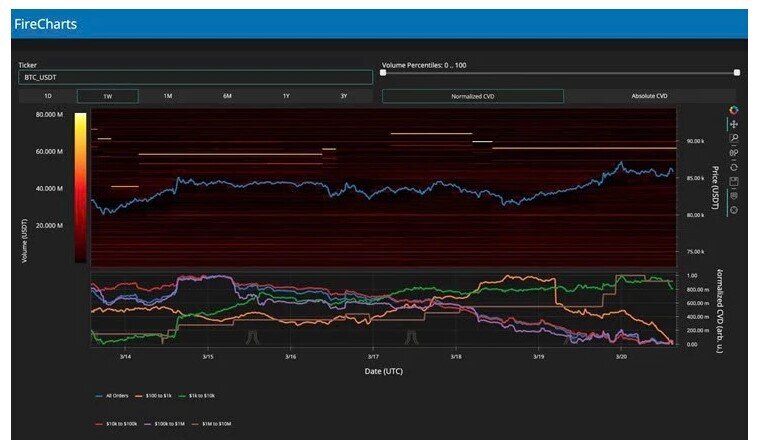Viewport: 757px width, 446px height.
Task: Toggle the $100k to $1M legend series
Action: coord(165,424)
